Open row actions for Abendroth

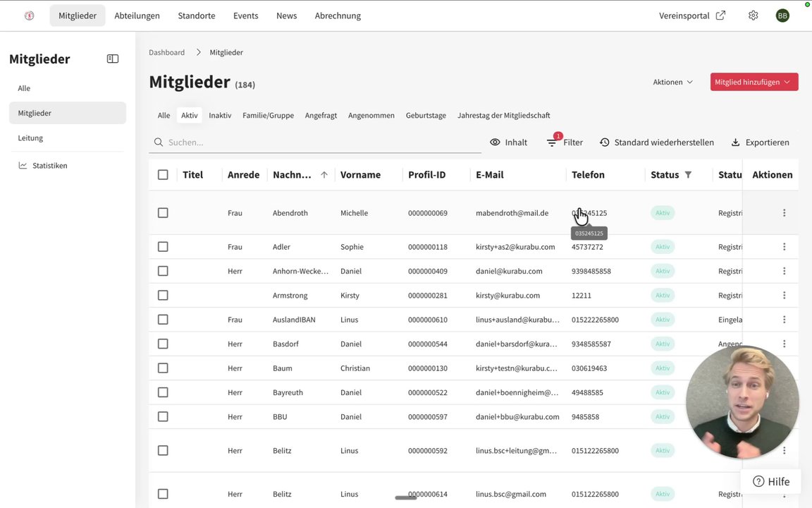[784, 212]
